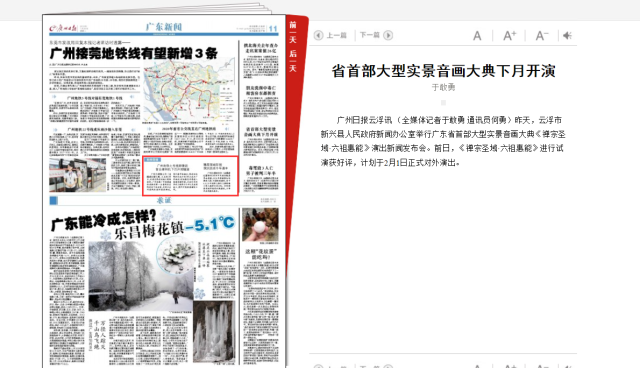Click the 广东新闻 page section header
The image size is (640, 368).
click(x=164, y=27)
